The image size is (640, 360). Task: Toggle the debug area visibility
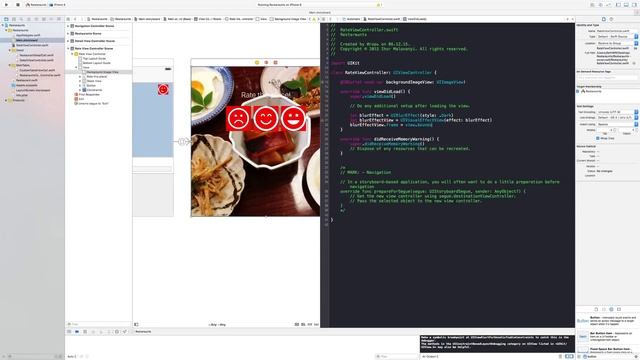tap(626, 5)
